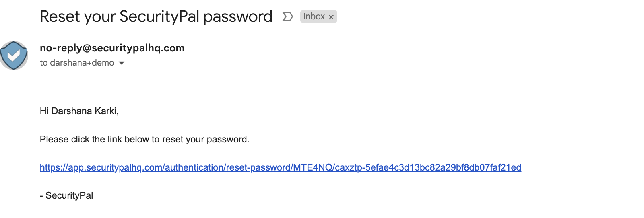The height and width of the screenshot is (218, 644).
Task: Click the SecurityPal shield sender avatar
Action: (14, 56)
